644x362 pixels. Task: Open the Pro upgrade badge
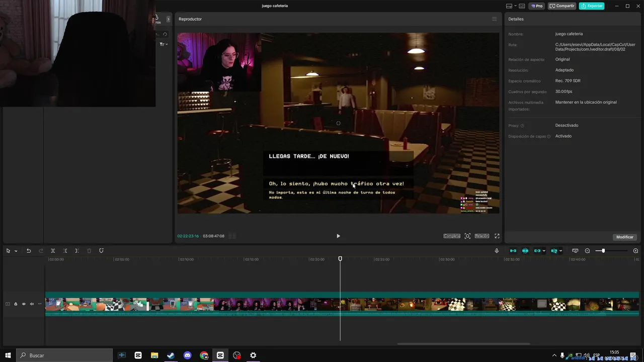536,6
